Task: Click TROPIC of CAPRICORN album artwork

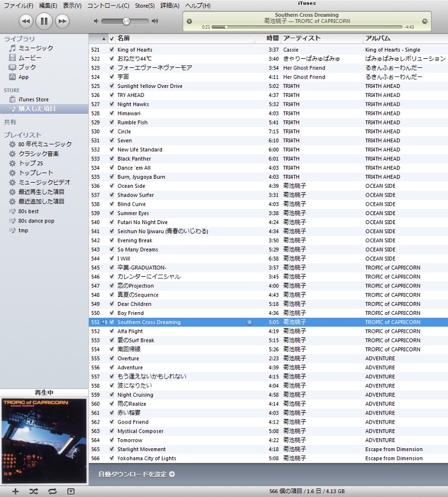Action: click(44, 440)
